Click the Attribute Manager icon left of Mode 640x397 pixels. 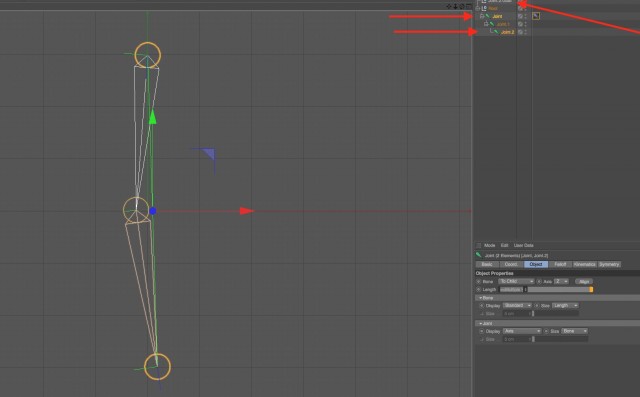coord(478,245)
